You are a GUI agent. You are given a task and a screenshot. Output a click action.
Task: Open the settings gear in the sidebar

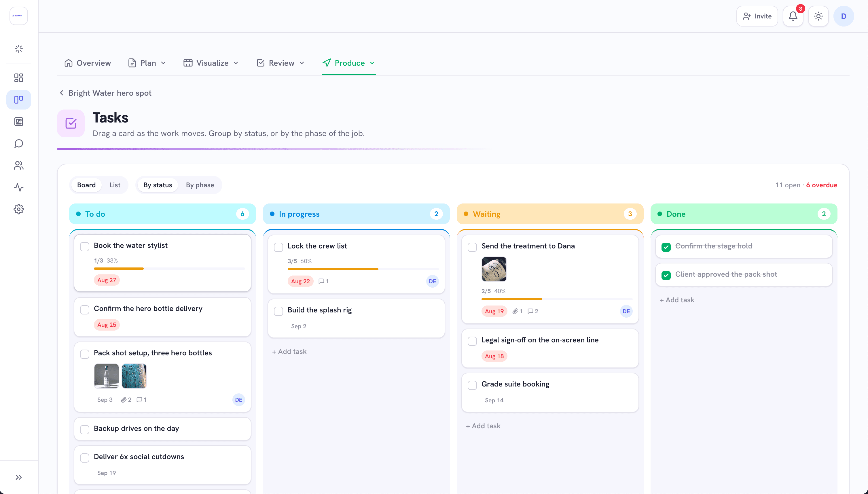coord(19,209)
